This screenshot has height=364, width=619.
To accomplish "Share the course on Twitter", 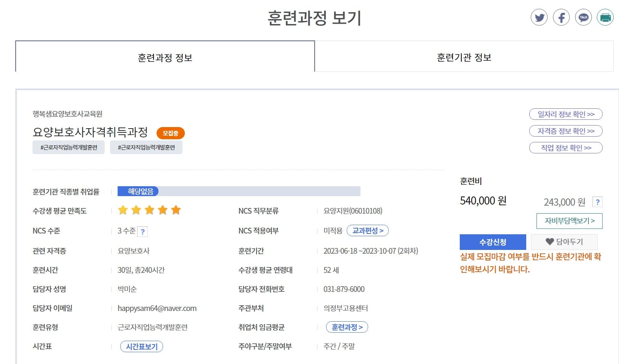I will tap(539, 17).
